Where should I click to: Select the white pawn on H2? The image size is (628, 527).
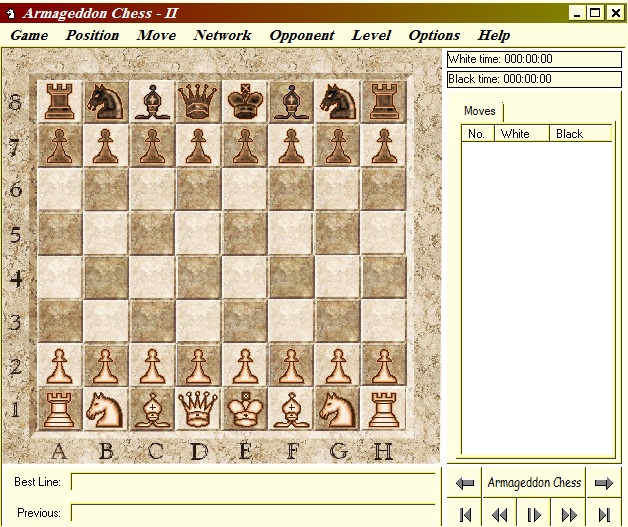[x=384, y=365]
